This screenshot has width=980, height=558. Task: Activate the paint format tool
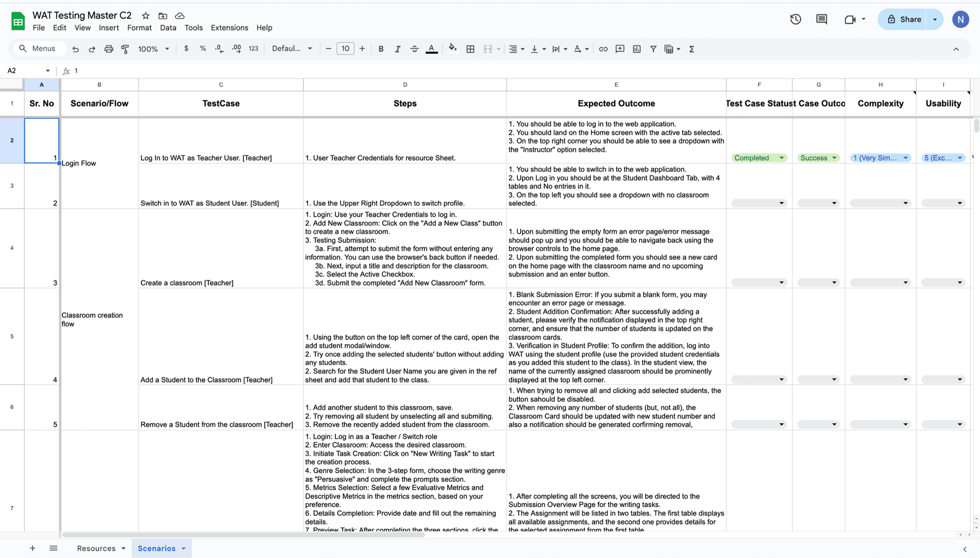pyautogui.click(x=125, y=49)
